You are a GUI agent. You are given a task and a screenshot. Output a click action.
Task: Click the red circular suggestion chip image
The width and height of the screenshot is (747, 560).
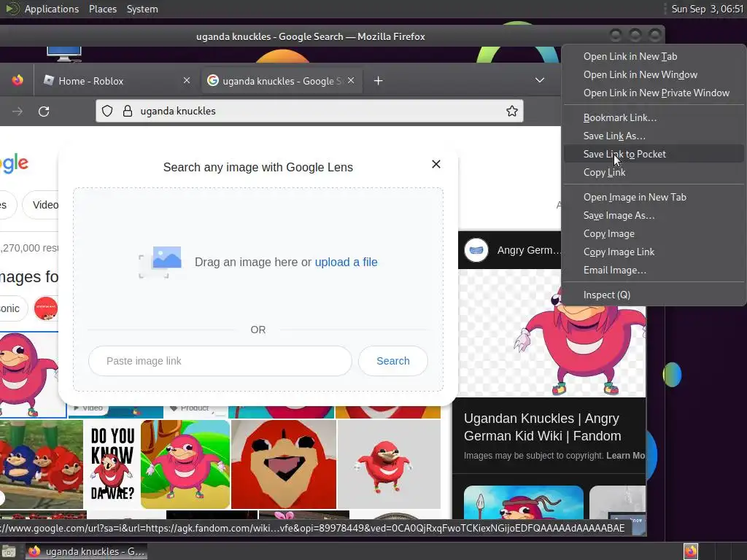click(46, 308)
